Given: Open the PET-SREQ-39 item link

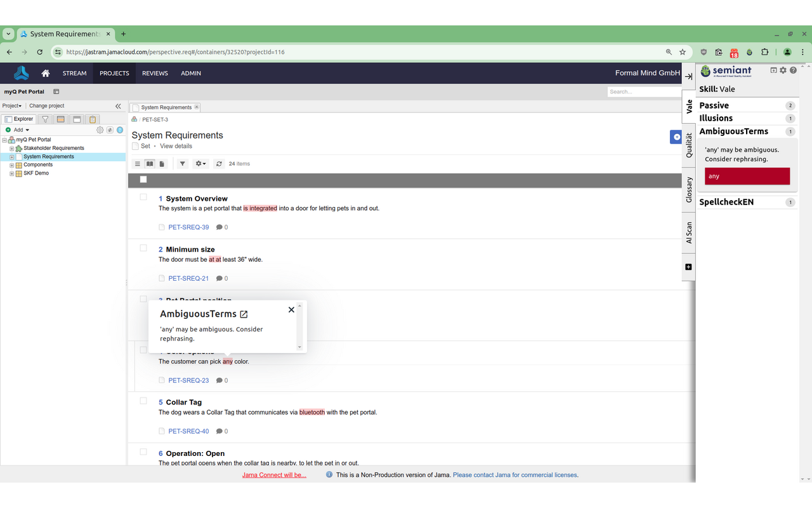Looking at the screenshot, I should tap(188, 227).
